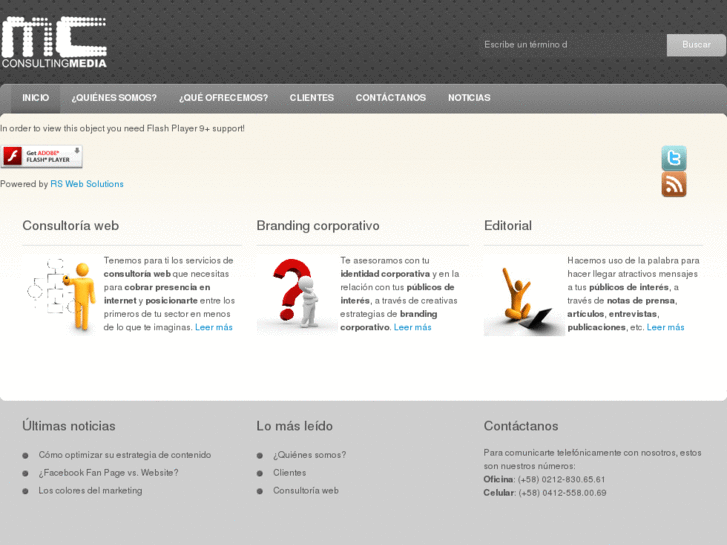Click the Contáctanos footer heading
The height and width of the screenshot is (545, 727).
(521, 426)
